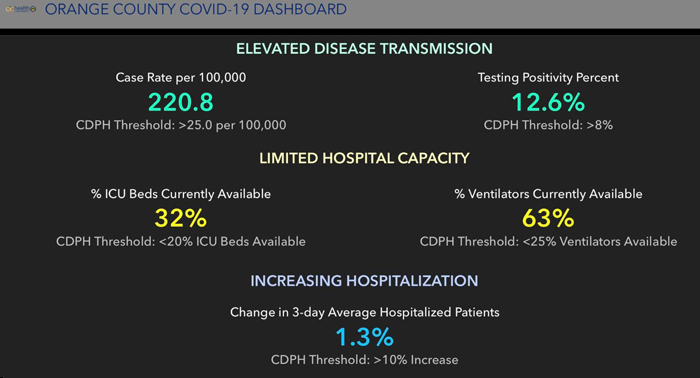
Task: Select the Case Rate per 100,000 label
Action: [181, 78]
